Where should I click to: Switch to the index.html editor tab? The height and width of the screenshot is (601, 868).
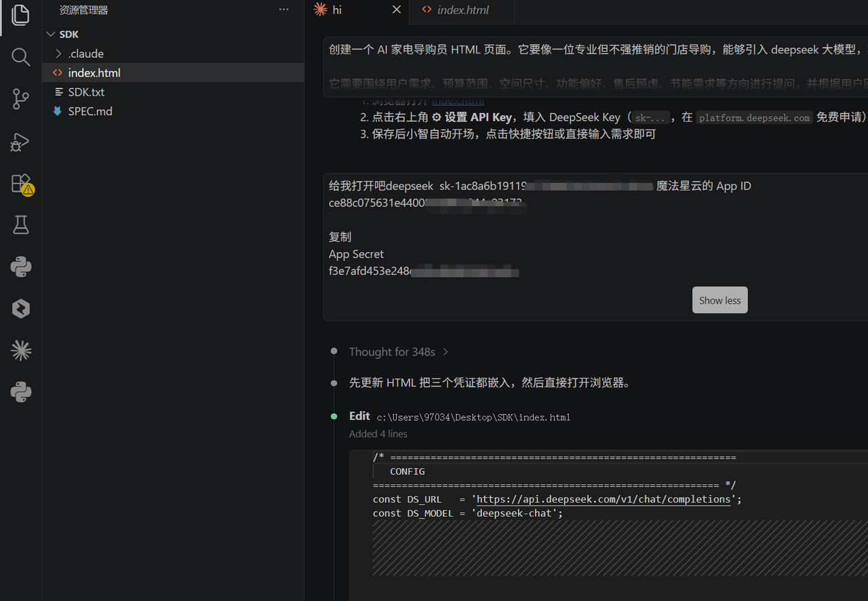coord(462,9)
